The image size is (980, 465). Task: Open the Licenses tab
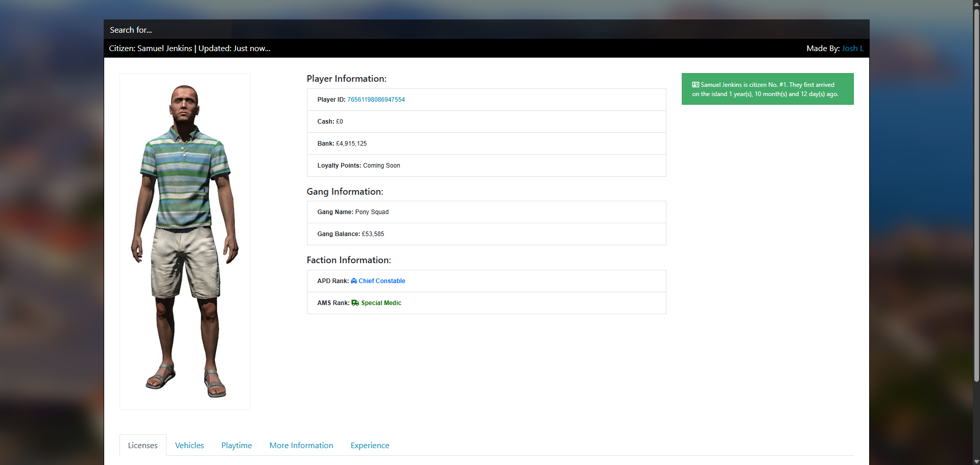click(143, 445)
